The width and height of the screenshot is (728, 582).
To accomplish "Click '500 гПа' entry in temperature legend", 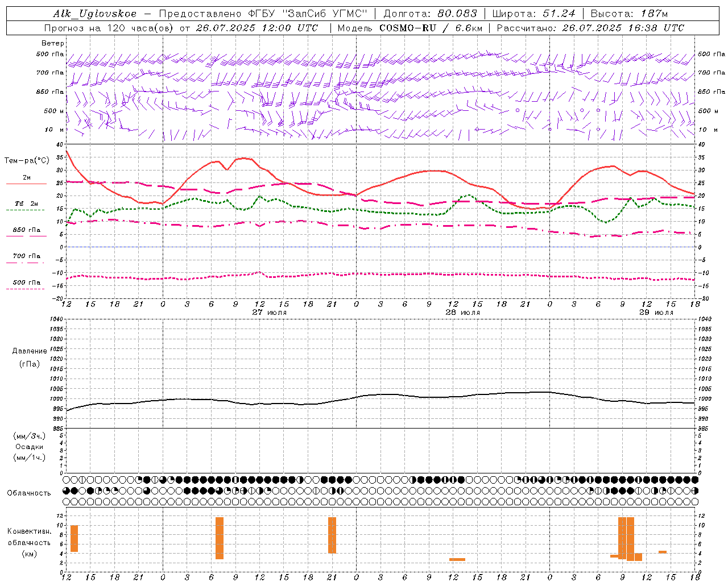I will tap(27, 282).
